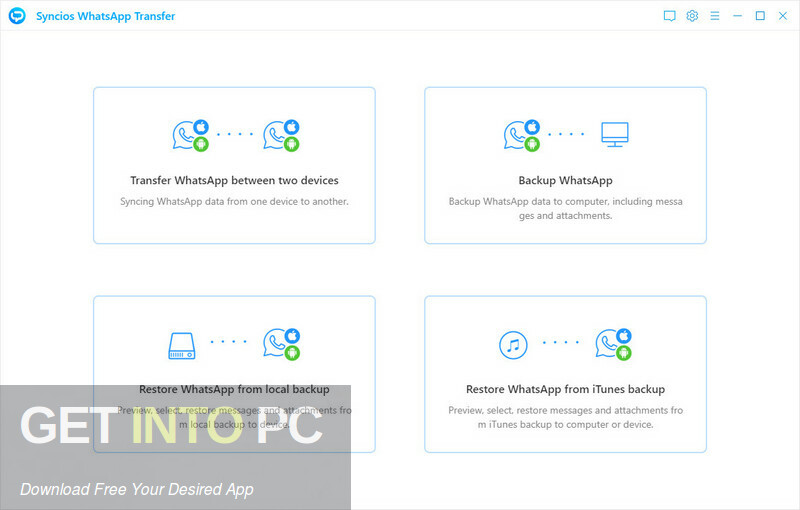Viewport: 800px width, 510px height.
Task: Open the hamburger menu in title bar
Action: point(715,16)
